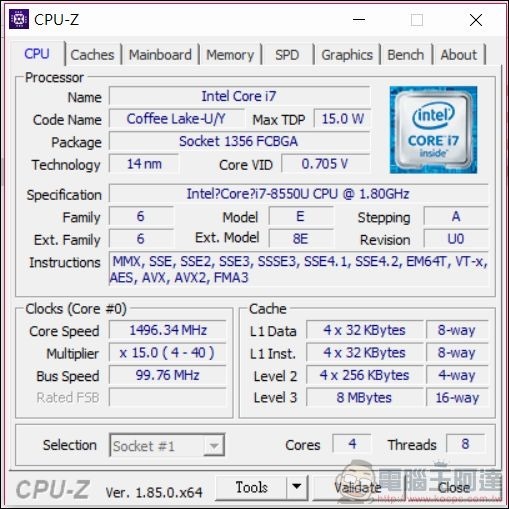
Task: Open the Tools dropdown arrow
Action: 297,487
